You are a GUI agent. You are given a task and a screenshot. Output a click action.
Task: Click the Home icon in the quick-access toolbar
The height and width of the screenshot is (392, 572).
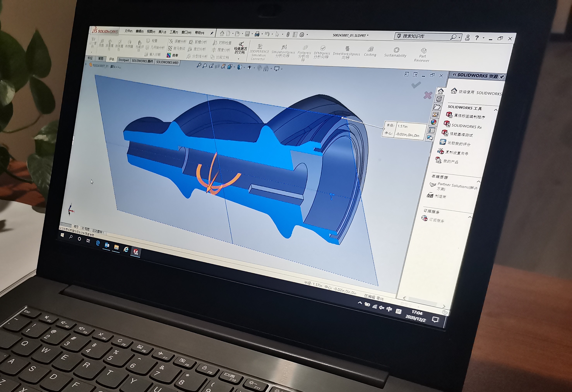tap(222, 33)
